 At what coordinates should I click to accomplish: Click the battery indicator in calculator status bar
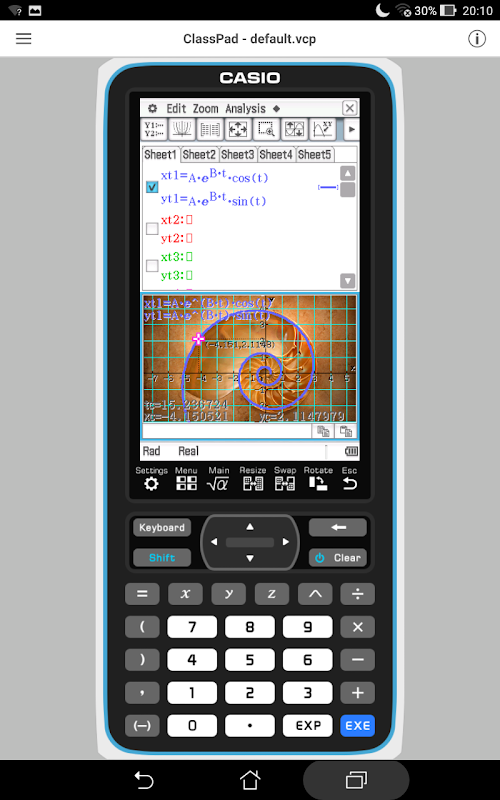(351, 451)
